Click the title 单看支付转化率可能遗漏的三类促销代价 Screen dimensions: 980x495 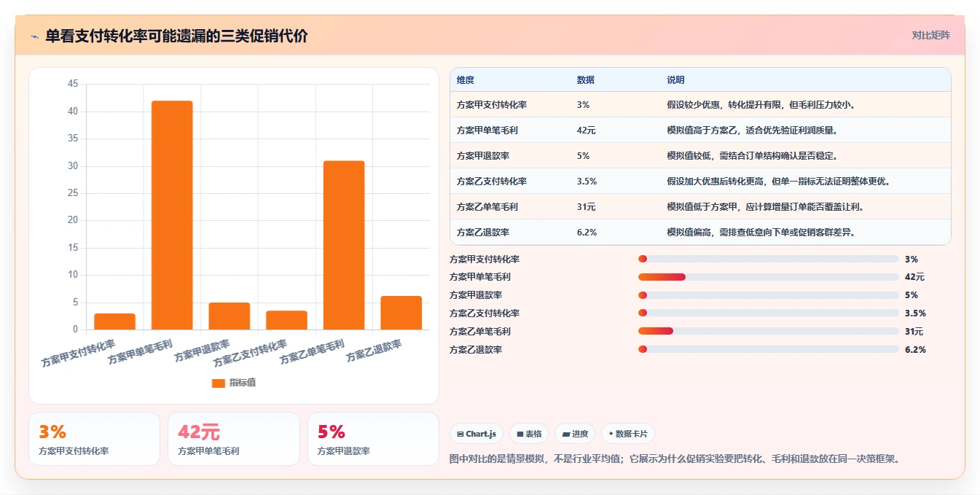tap(176, 36)
